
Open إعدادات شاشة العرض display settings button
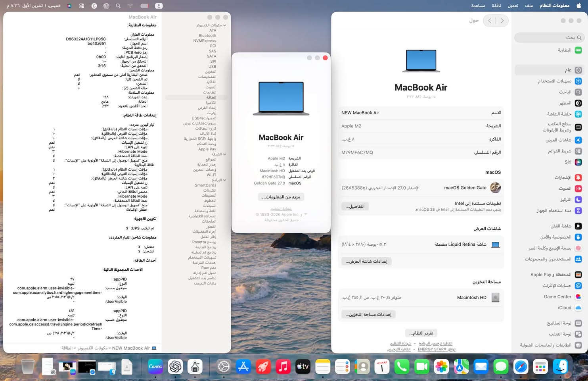(x=366, y=261)
